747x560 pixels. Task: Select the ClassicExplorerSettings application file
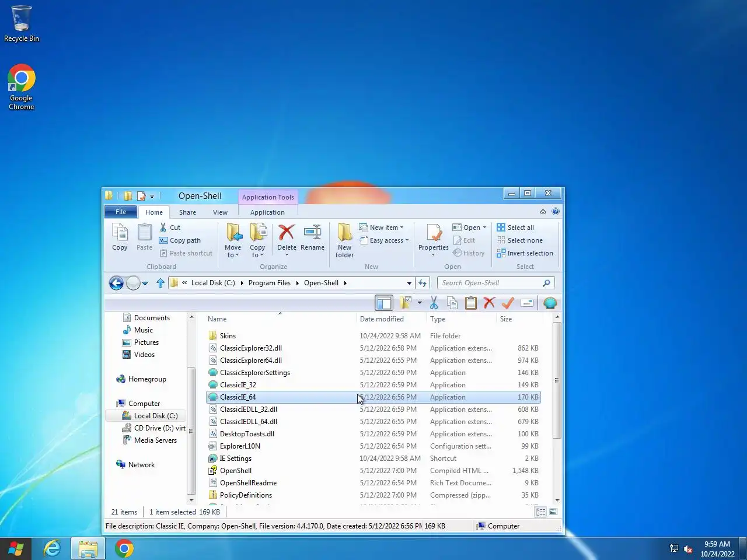pyautogui.click(x=373, y=373)
